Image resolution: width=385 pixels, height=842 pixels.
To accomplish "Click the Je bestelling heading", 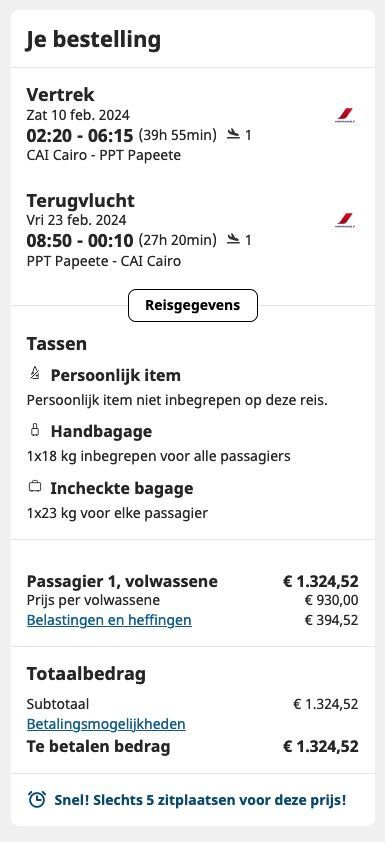I will [93, 40].
